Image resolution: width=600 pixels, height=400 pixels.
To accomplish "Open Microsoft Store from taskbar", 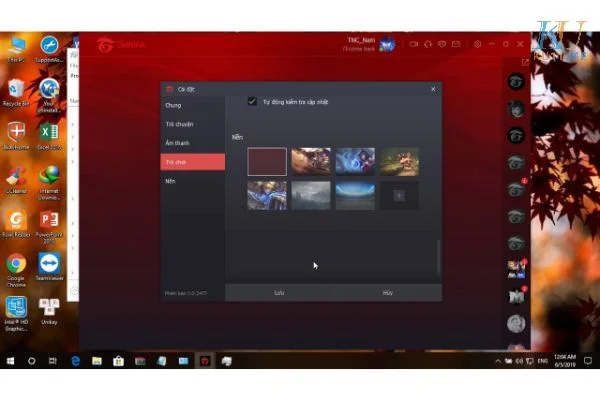I will tap(118, 361).
